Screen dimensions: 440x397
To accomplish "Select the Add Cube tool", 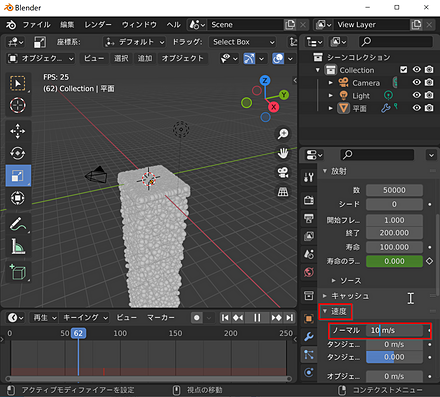I will point(18,272).
